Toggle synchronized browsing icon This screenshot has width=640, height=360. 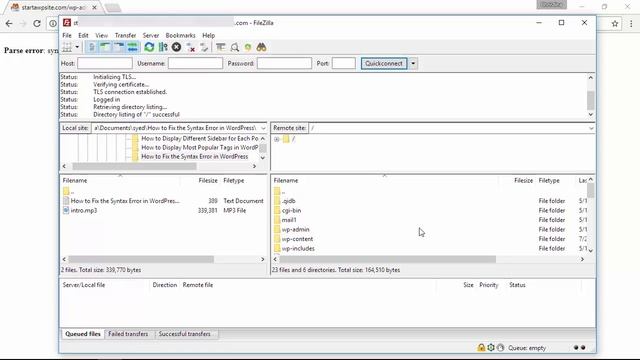click(248, 47)
